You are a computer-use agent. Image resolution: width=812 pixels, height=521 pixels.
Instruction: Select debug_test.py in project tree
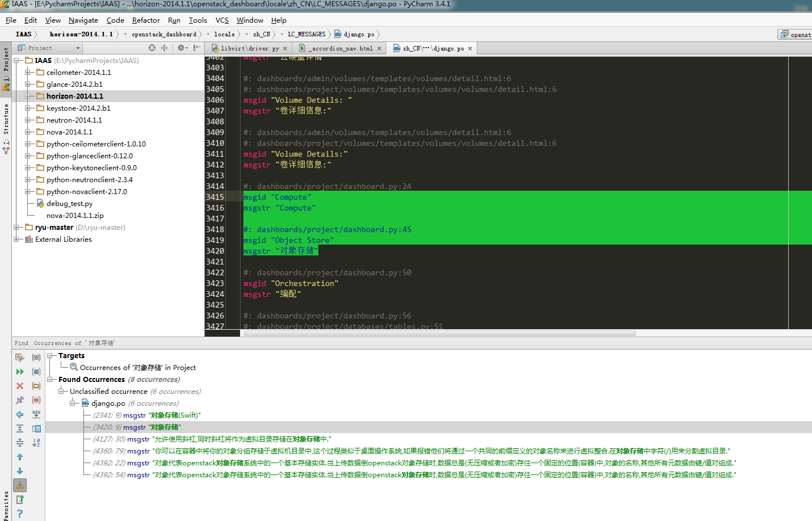pyautogui.click(x=69, y=203)
